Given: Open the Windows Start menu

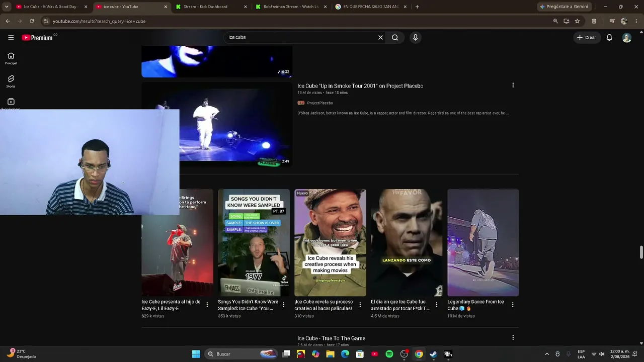Looking at the screenshot, I should [196, 354].
